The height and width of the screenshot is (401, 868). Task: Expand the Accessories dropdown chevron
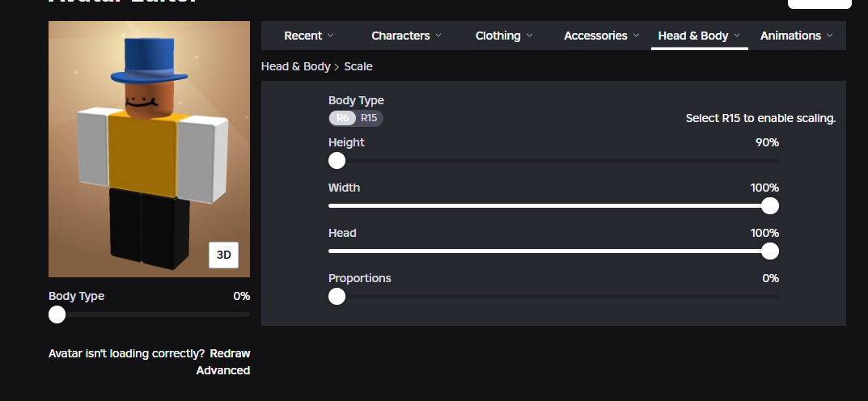636,36
